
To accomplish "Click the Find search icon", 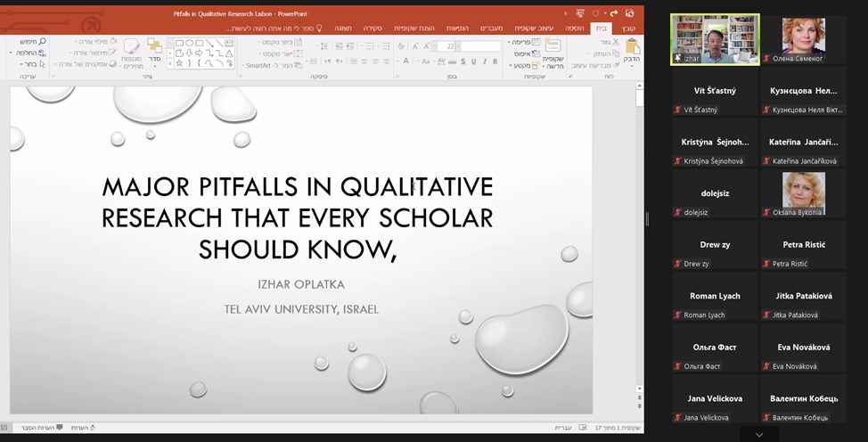I will 39,41.
